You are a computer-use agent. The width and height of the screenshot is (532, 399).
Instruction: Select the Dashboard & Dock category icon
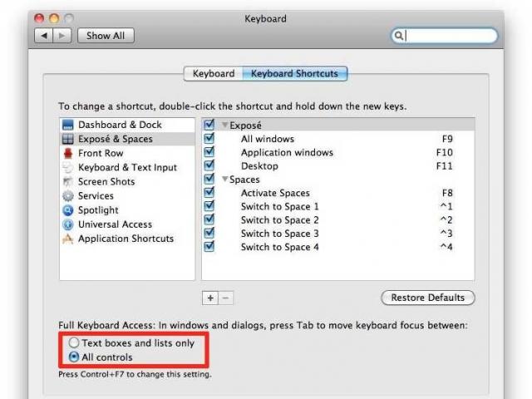click(x=68, y=125)
